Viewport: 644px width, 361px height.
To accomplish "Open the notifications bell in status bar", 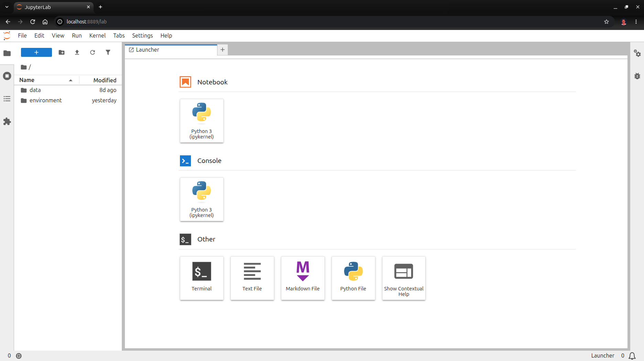I will [x=632, y=356].
